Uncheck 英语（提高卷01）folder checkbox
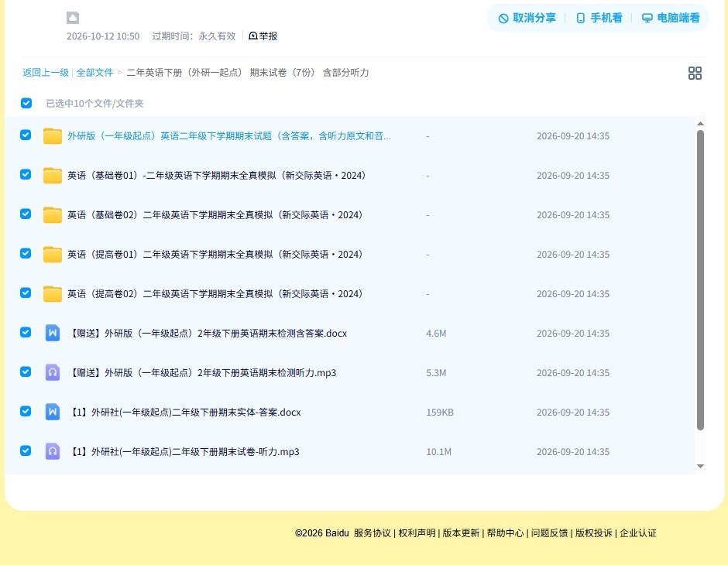Image resolution: width=728 pixels, height=565 pixels. click(26, 253)
